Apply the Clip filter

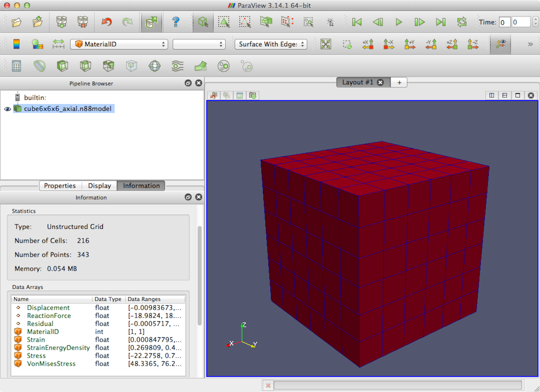(63, 65)
